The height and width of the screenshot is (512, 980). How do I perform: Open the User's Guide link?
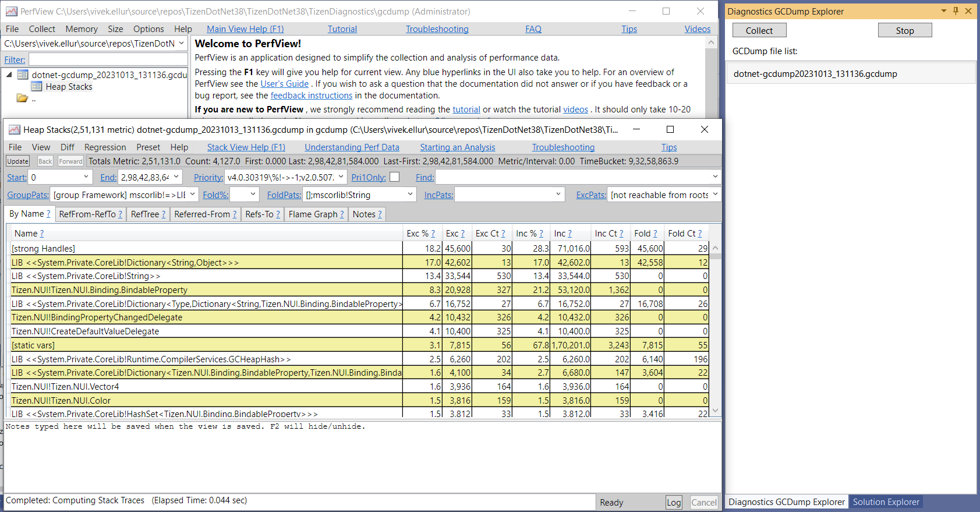(284, 84)
